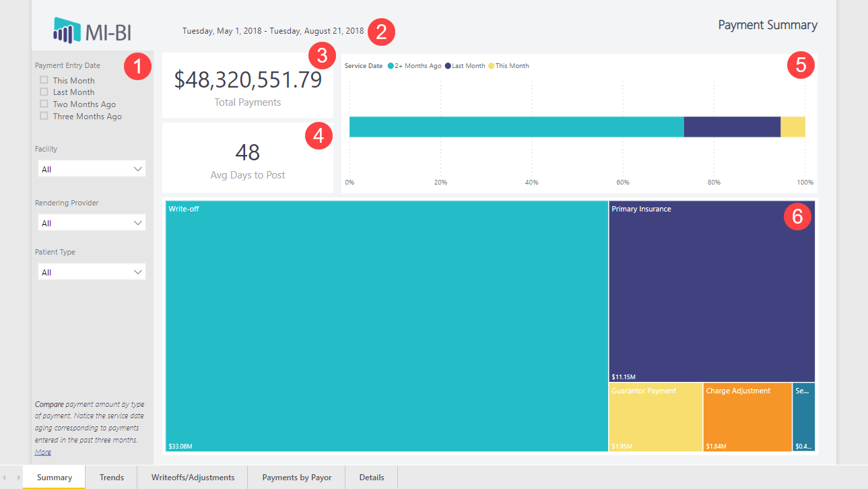The height and width of the screenshot is (489, 868).
Task: Click the MI-BI logo icon
Action: (67, 30)
